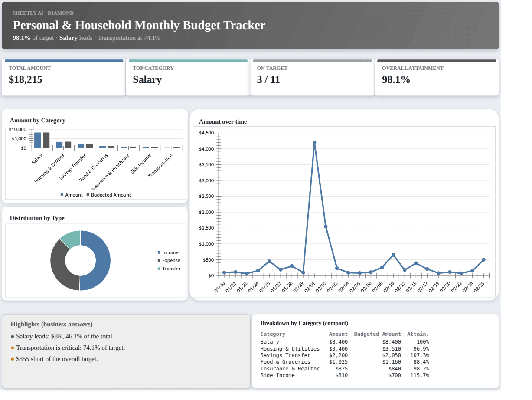The width and height of the screenshot is (532, 400).
Task: Click the 'Transportation is critical' highlight bullet
Action: pyautogui.click(x=68, y=348)
